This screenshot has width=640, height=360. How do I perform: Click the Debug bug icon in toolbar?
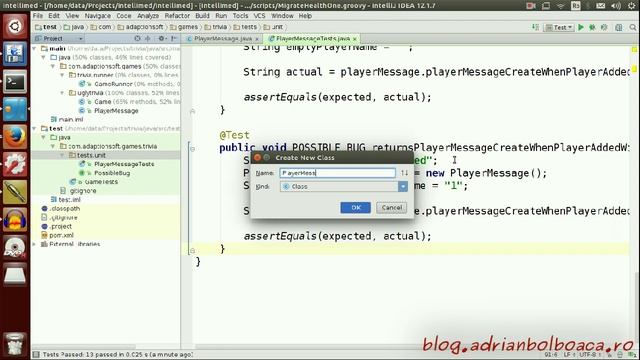[592, 27]
